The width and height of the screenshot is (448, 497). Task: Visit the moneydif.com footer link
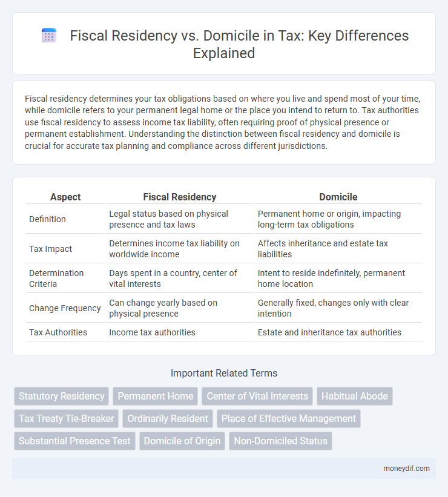(x=406, y=469)
